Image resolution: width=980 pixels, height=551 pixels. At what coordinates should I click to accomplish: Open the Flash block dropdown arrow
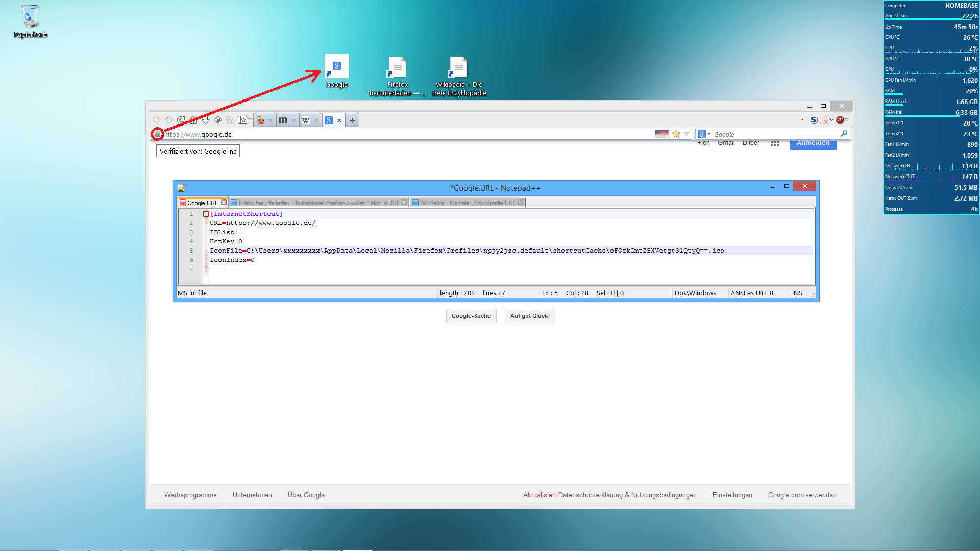[x=832, y=120]
